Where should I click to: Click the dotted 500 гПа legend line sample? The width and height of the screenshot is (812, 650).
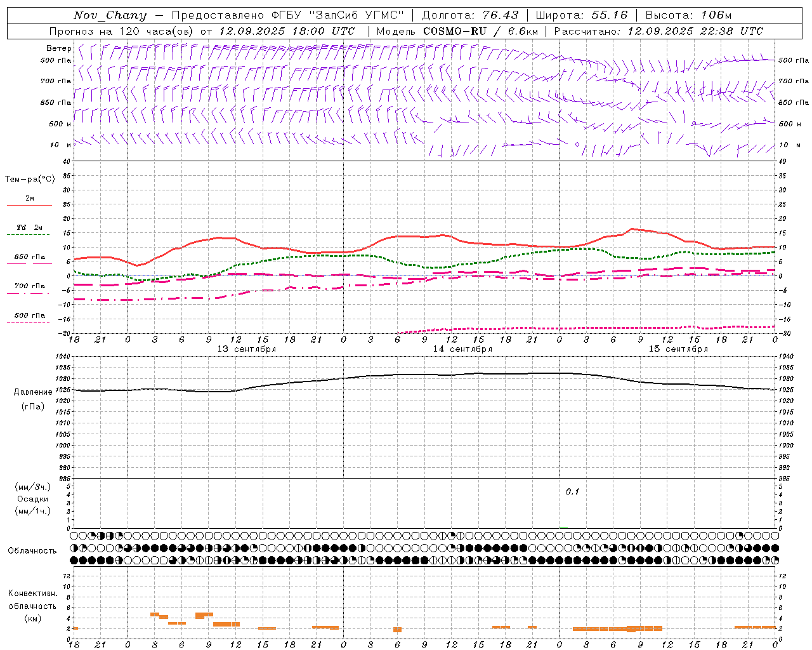pos(28,323)
